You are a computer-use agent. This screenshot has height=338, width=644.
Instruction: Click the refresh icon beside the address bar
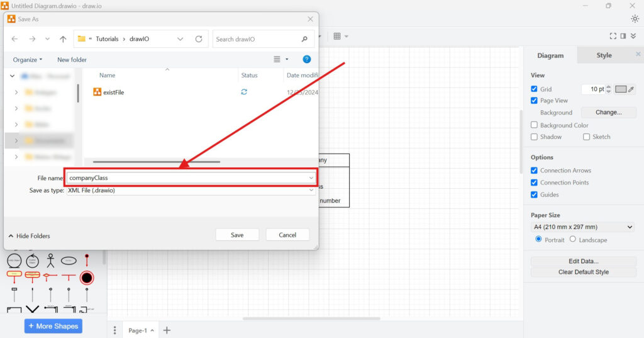point(199,39)
